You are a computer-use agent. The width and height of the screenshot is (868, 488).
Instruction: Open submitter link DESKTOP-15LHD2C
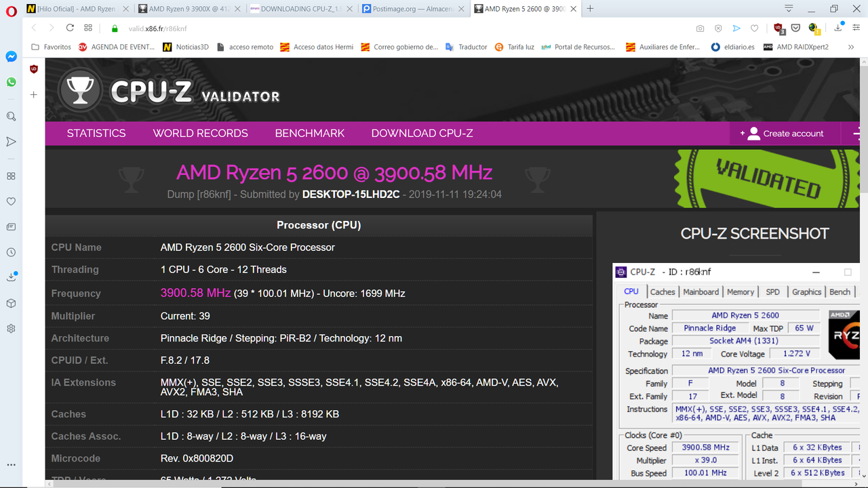[x=351, y=195]
